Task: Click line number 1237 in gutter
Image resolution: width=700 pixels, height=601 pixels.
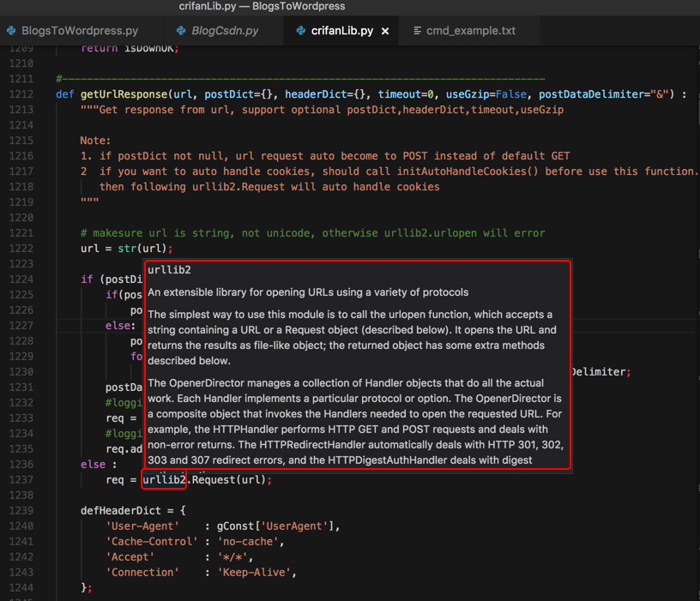Action: (21, 479)
